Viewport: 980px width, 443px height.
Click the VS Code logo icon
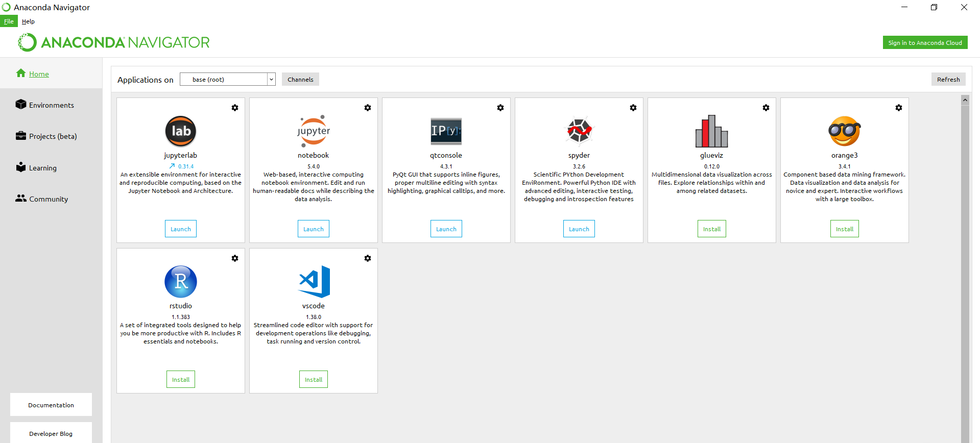(315, 282)
